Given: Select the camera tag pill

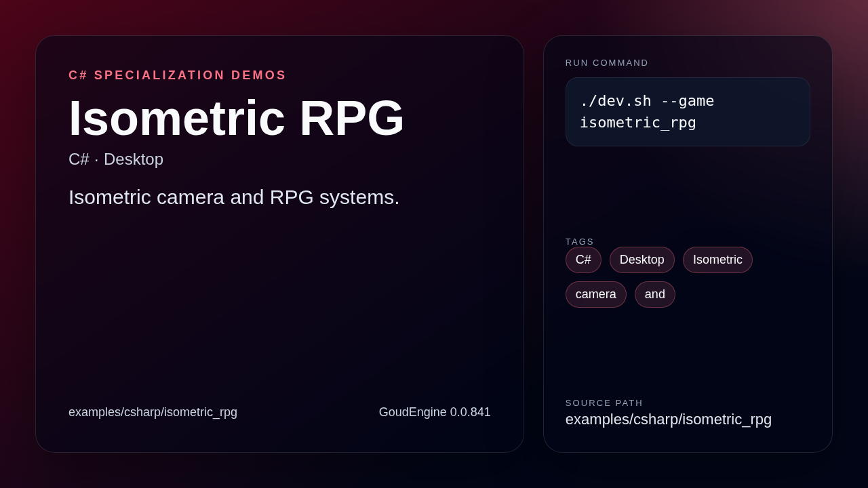Looking at the screenshot, I should [x=595, y=294].
